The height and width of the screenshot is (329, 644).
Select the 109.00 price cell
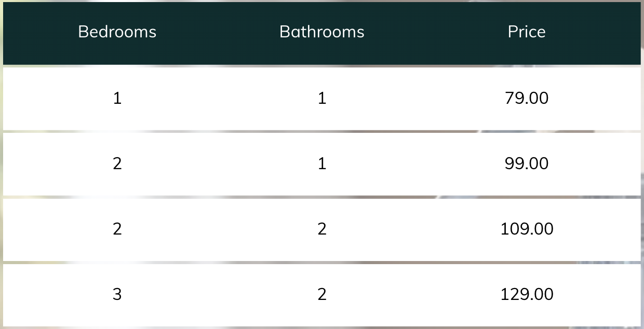(527, 229)
